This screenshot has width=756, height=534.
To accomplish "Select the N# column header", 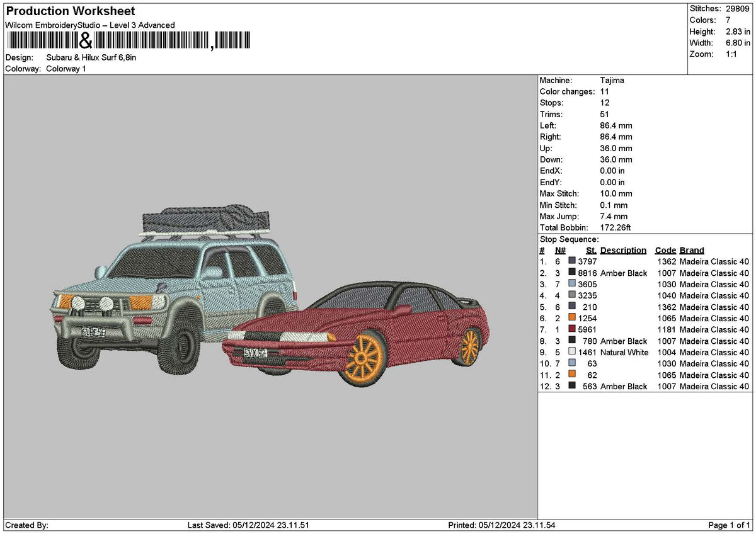I will (x=560, y=251).
